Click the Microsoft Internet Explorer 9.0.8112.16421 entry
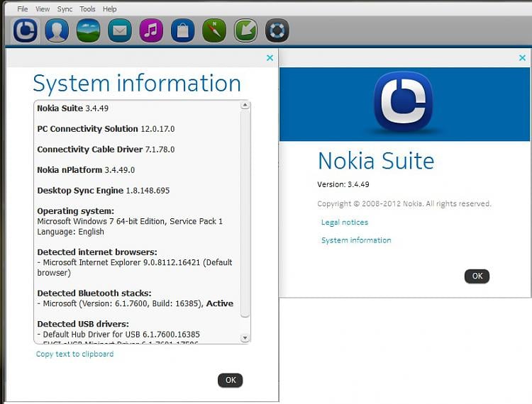 click(x=135, y=267)
